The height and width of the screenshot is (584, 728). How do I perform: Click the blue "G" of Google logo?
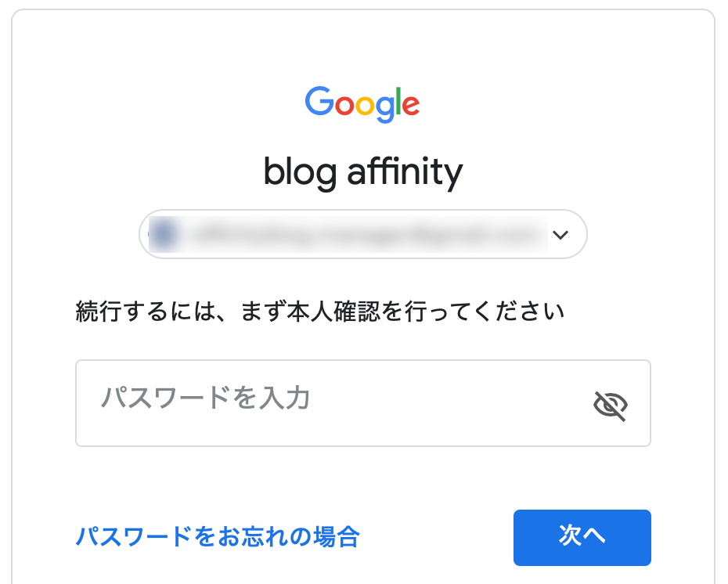319,101
